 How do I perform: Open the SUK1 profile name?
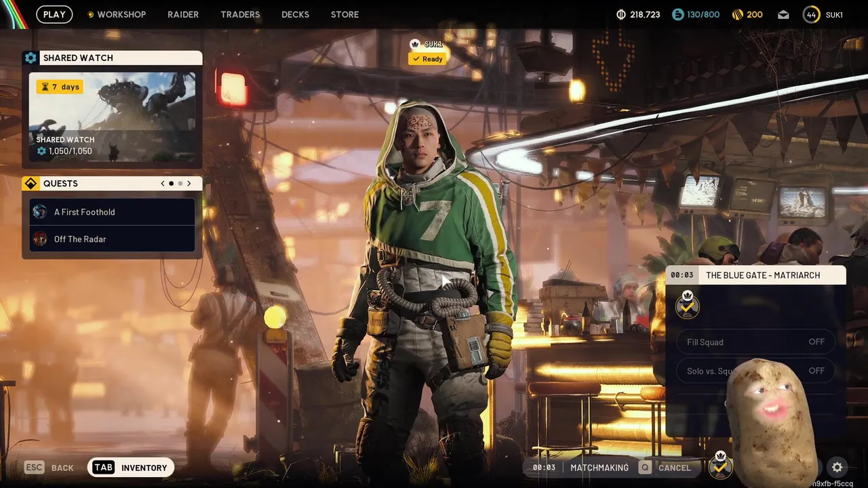(834, 14)
